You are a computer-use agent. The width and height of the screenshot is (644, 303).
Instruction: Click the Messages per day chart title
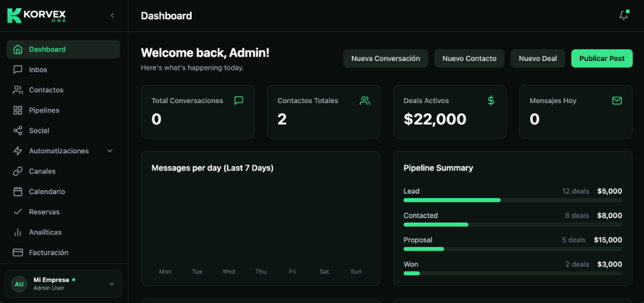213,168
